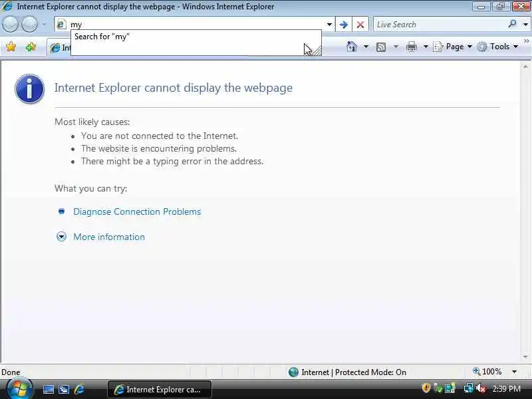This screenshot has width=532, height=399.
Task: Open the search provider dropdown
Action: [525, 25]
